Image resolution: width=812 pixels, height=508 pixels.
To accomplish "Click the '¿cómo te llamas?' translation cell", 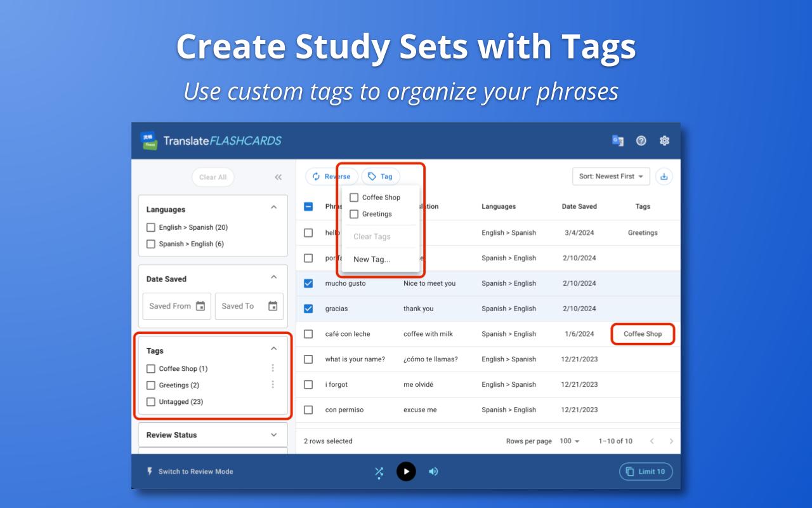I will point(431,359).
